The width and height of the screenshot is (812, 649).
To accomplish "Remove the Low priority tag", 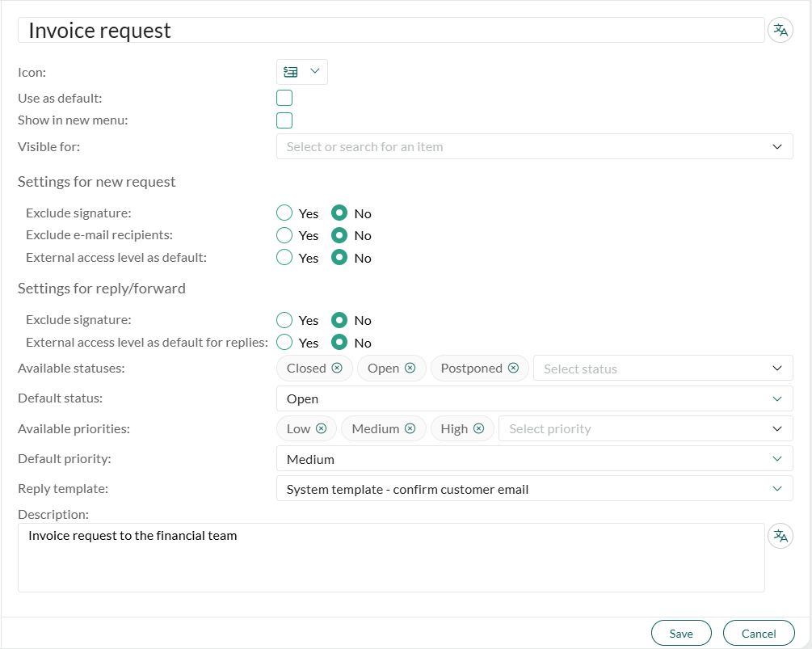I will click(321, 428).
